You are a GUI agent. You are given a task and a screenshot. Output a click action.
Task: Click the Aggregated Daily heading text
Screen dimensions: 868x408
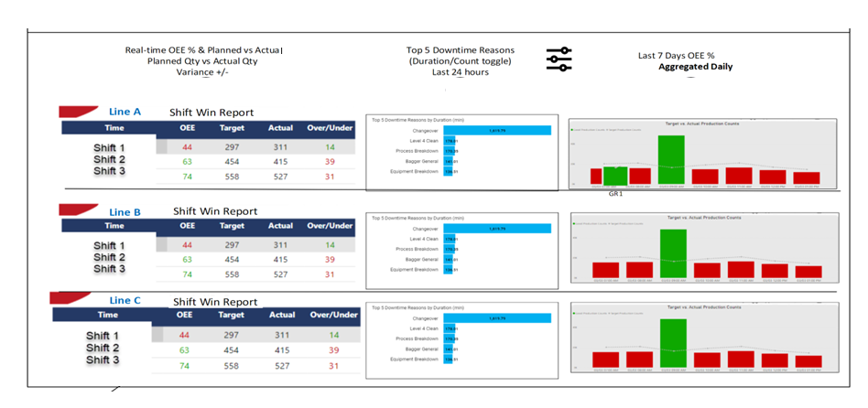pyautogui.click(x=695, y=67)
